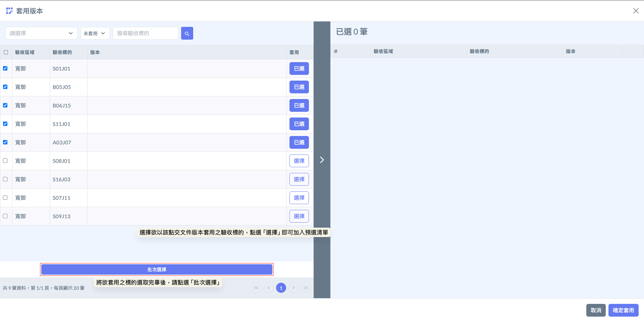Go to the previous page of results
Screen dimensions: 644x322
pos(269,288)
